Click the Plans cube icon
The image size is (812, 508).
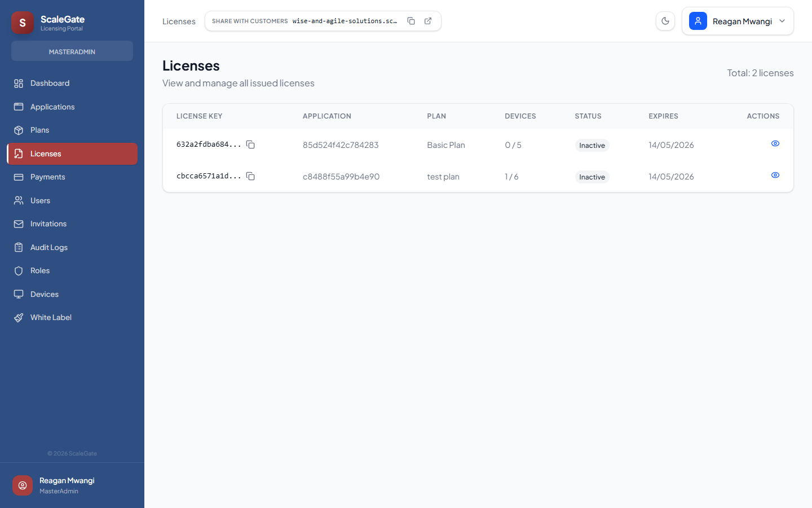[19, 130]
